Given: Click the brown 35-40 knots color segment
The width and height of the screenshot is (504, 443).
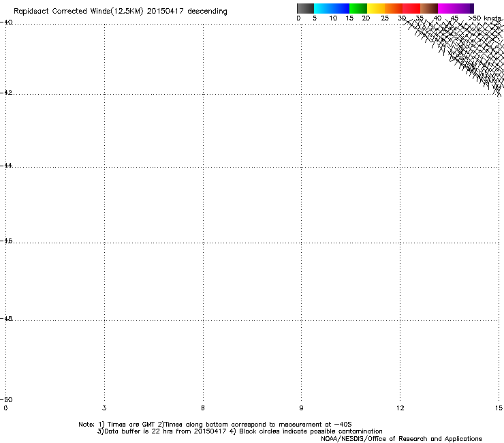Looking at the screenshot, I should (429, 8).
